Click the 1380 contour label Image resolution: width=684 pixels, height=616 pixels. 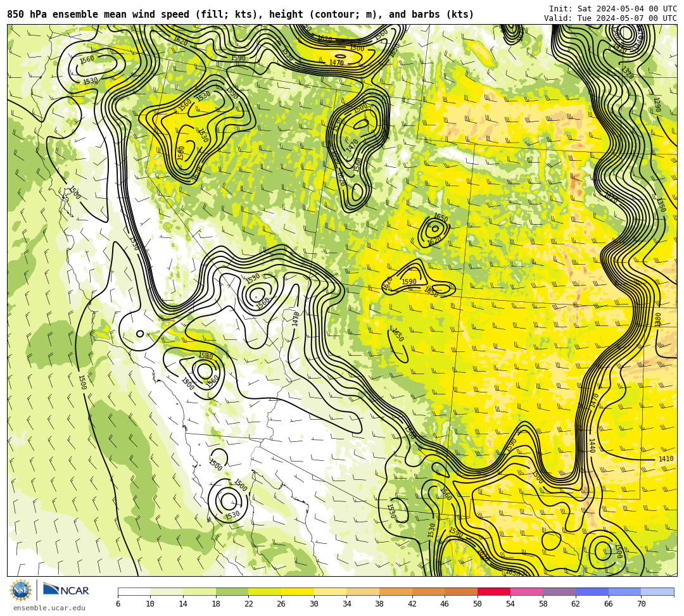click(657, 319)
